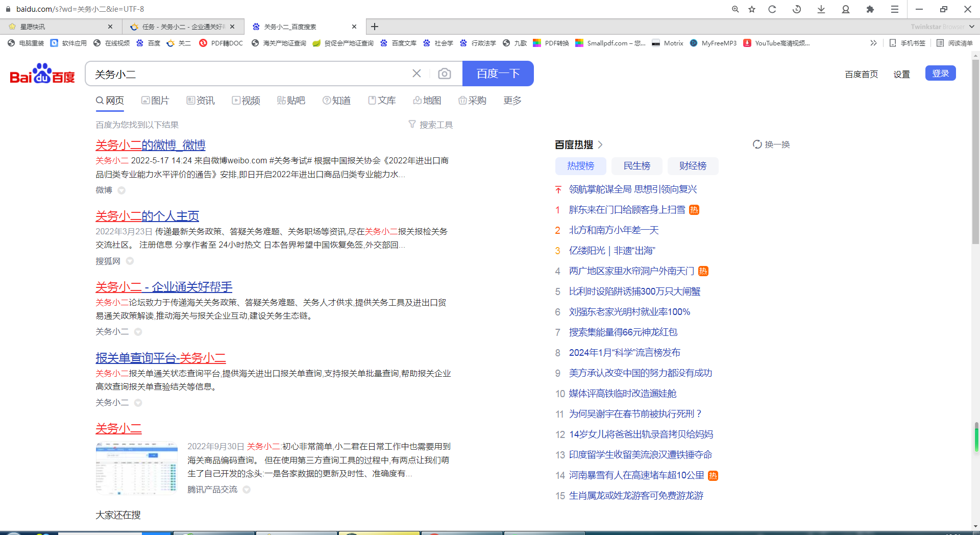
Task: Open the 关务小二的微博_微博 result
Action: [151, 145]
